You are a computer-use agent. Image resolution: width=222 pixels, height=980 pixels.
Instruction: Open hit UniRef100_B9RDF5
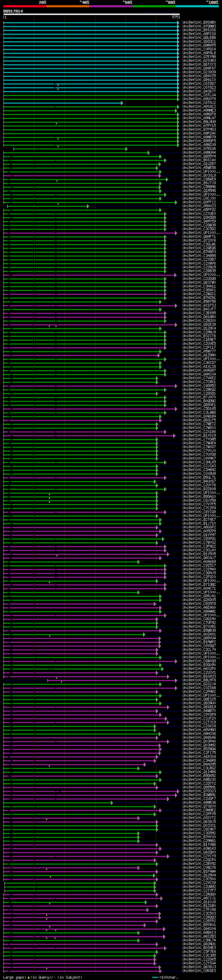[199, 141]
